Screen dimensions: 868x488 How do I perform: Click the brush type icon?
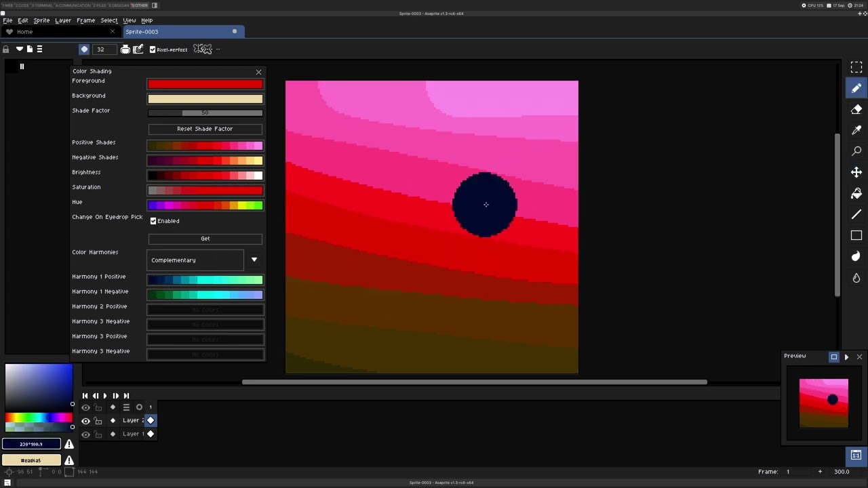click(84, 49)
